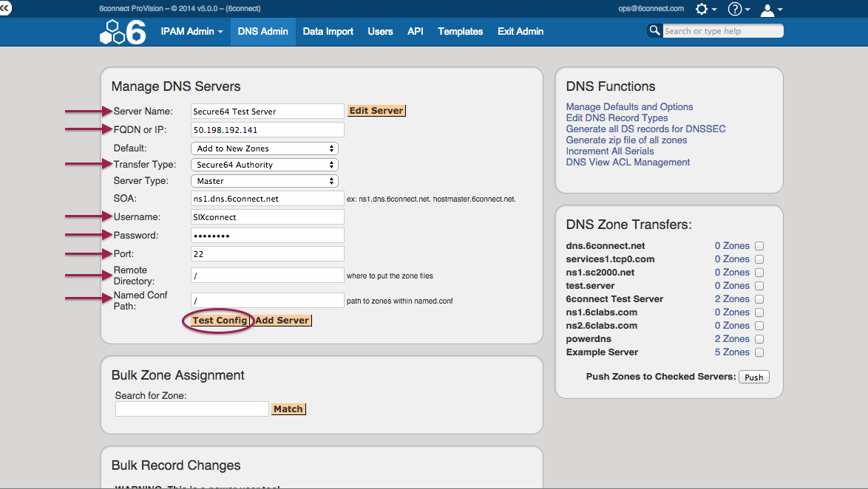Click Exit Admin in navigation
Screen dimensions: 868x489
[521, 32]
